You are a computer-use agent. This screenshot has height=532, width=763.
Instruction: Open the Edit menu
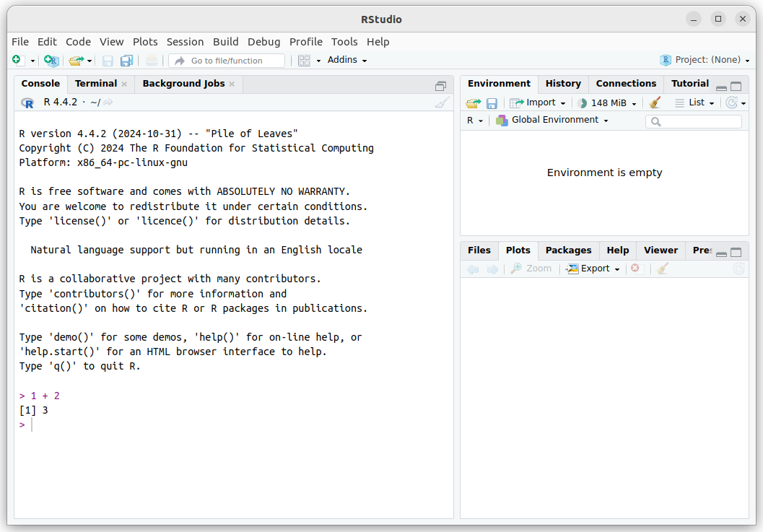(x=47, y=42)
